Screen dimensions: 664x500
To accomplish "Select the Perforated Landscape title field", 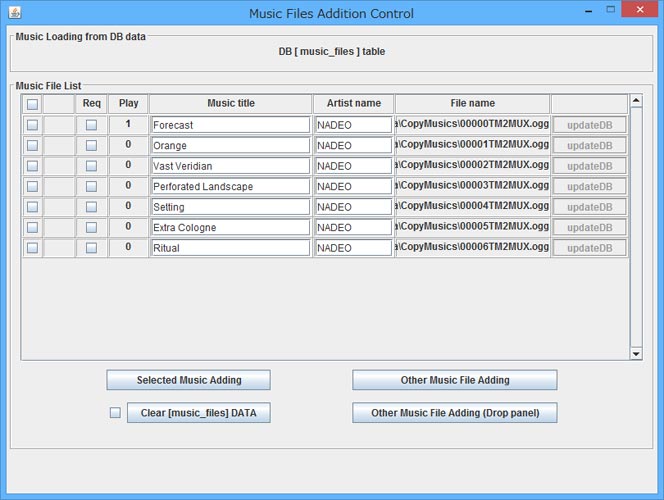I will coord(230,186).
